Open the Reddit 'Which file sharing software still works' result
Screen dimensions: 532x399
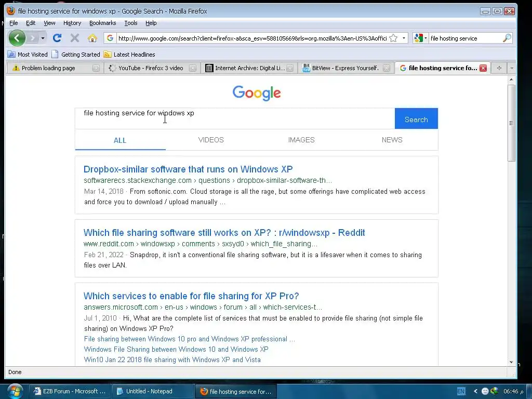224,232
